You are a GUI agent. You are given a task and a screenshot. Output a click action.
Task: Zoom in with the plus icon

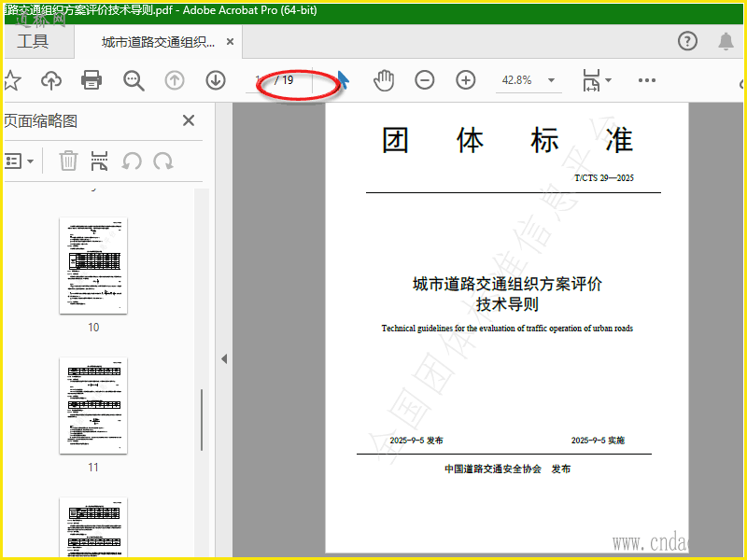pyautogui.click(x=465, y=80)
